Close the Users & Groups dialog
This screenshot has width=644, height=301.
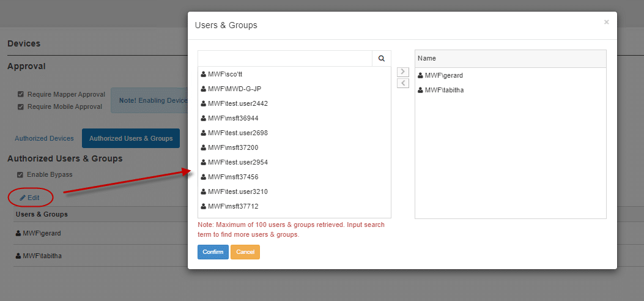click(x=606, y=22)
